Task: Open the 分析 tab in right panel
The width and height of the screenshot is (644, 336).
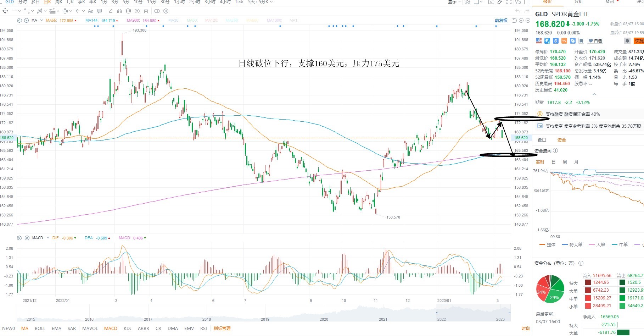Action: click(x=579, y=2)
